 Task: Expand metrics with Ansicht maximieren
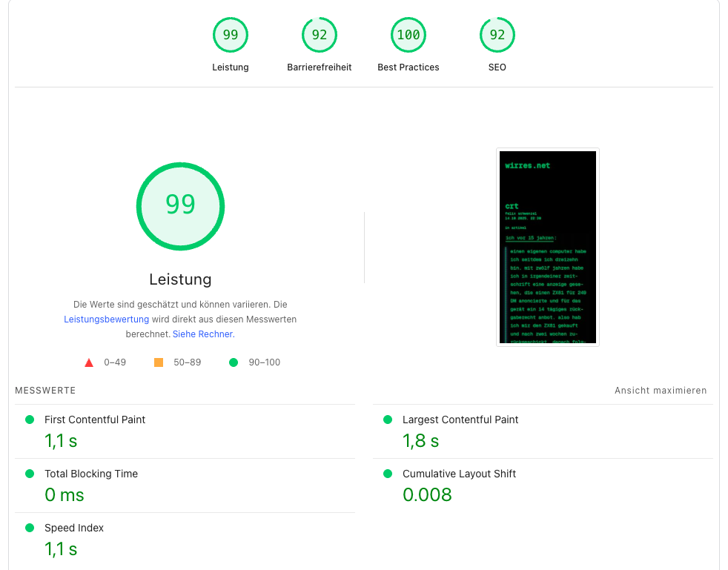coord(660,391)
